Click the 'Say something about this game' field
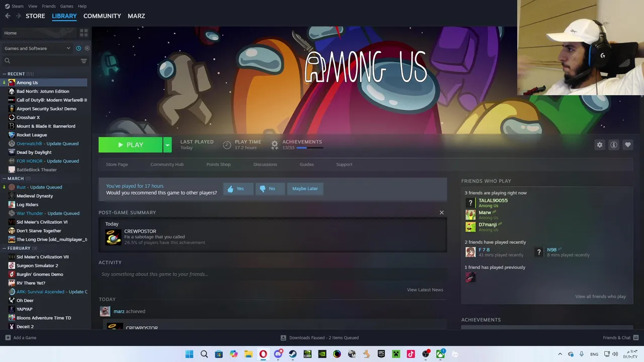Screen dimensions: 644x362 (272, 274)
